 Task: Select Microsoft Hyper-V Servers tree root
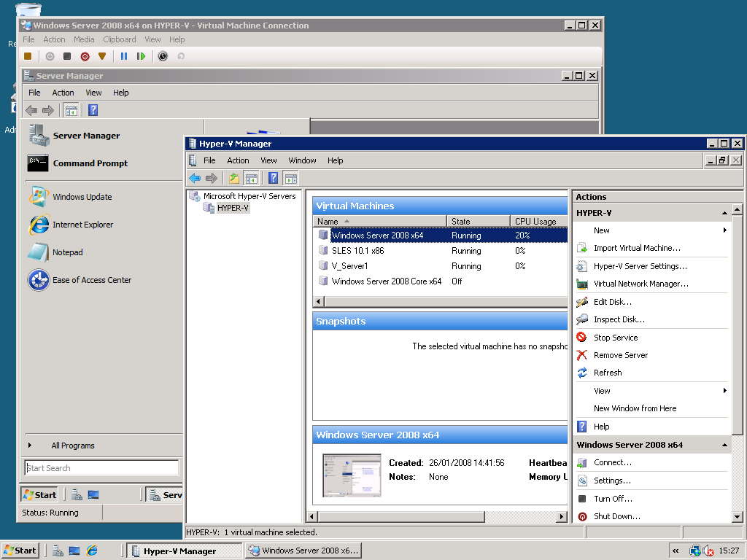pos(249,195)
